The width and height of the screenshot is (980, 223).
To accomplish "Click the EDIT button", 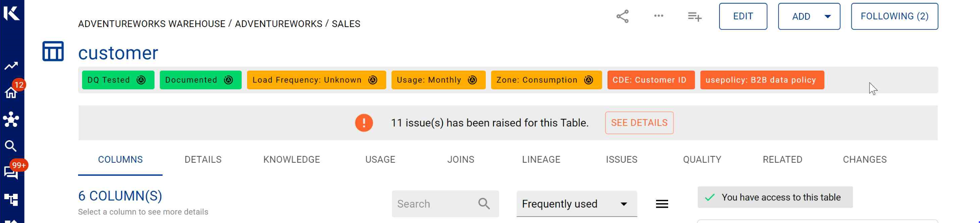I will (x=743, y=17).
